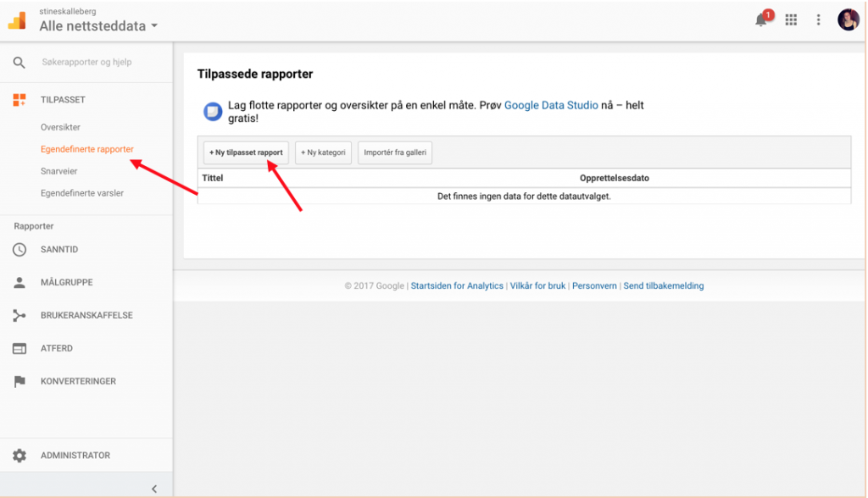Image resolution: width=868 pixels, height=498 pixels.
Task: Expand the KONVERTERINGER reports
Action: pos(78,381)
